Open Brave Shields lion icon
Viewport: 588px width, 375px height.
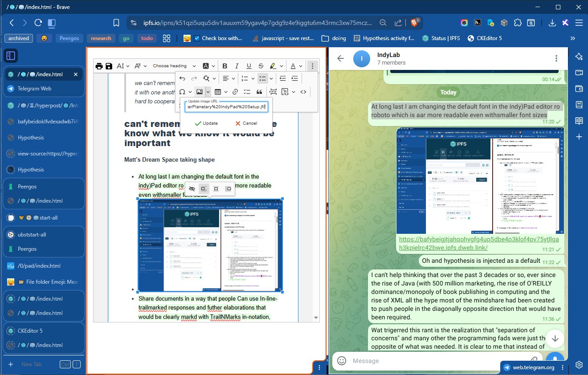coord(414,23)
